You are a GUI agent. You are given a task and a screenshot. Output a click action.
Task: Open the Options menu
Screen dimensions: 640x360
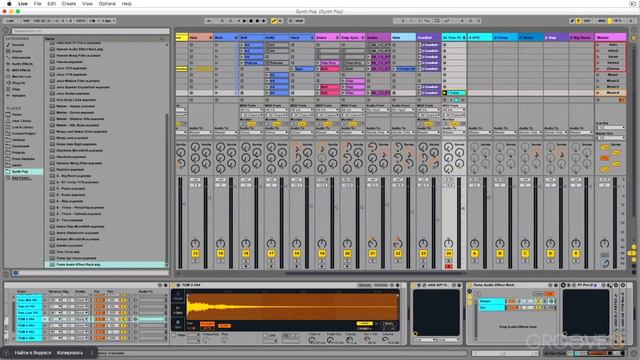pyautogui.click(x=107, y=4)
